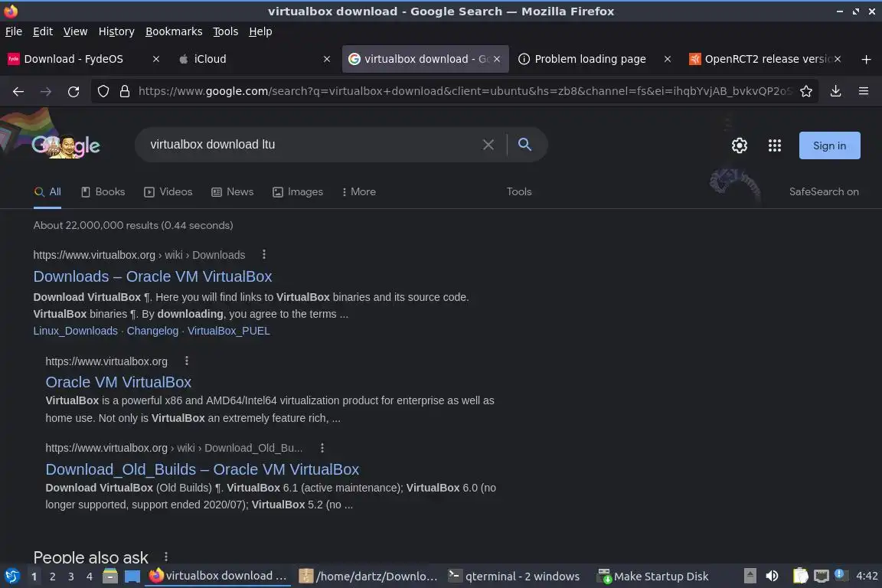Switch to qterminal - 2 windows taskbar item
The width and height of the screenshot is (882, 588).
[514, 577]
